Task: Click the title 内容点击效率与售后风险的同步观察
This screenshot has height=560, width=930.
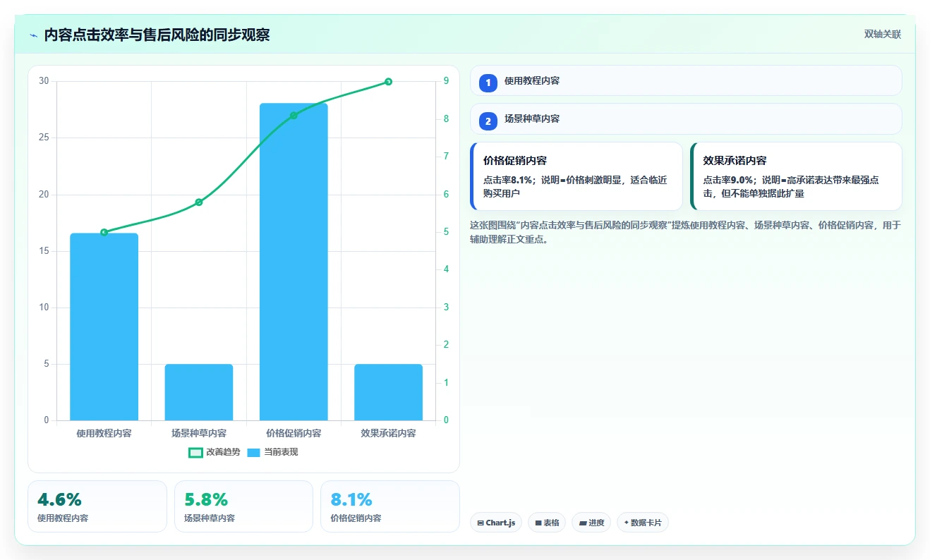Action: [x=157, y=35]
